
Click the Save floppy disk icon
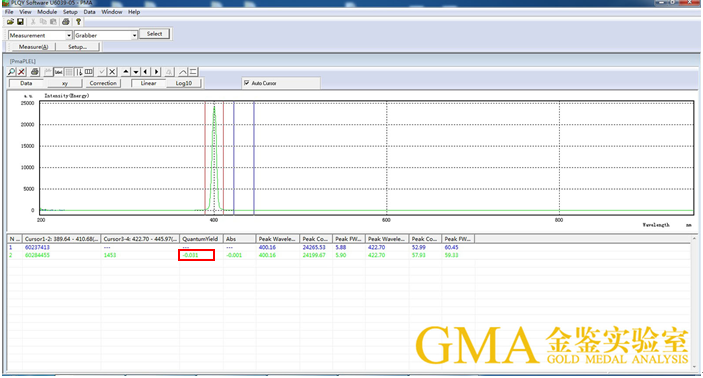tap(20, 22)
